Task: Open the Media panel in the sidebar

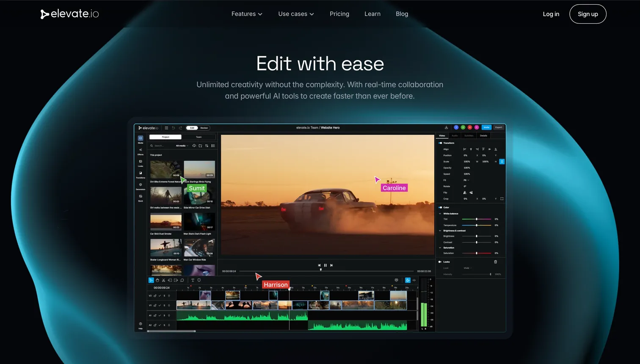Action: 140,138
